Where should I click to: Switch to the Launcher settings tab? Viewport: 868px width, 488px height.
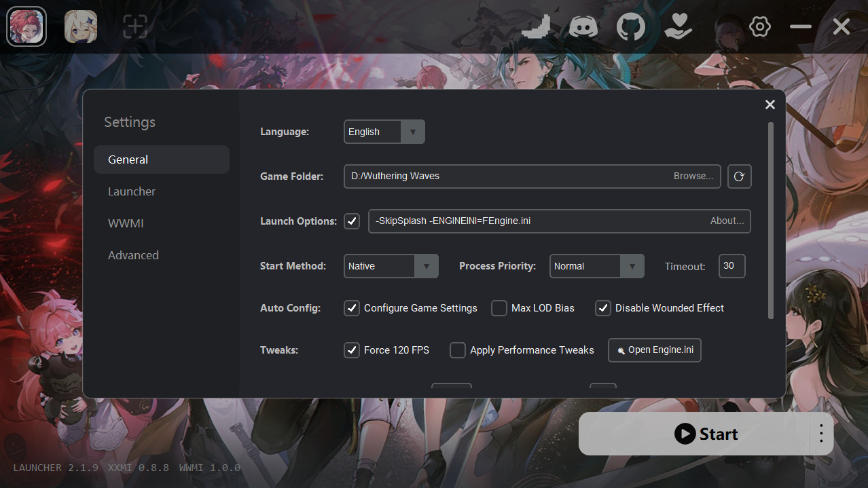[162, 191]
